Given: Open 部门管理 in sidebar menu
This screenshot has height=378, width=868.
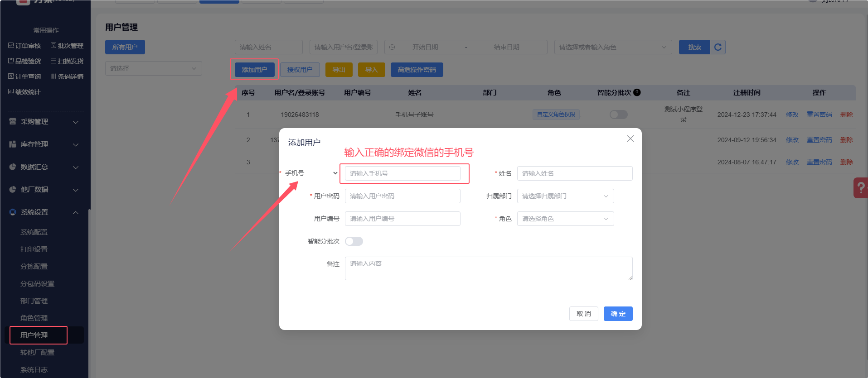Looking at the screenshot, I should click(x=34, y=301).
